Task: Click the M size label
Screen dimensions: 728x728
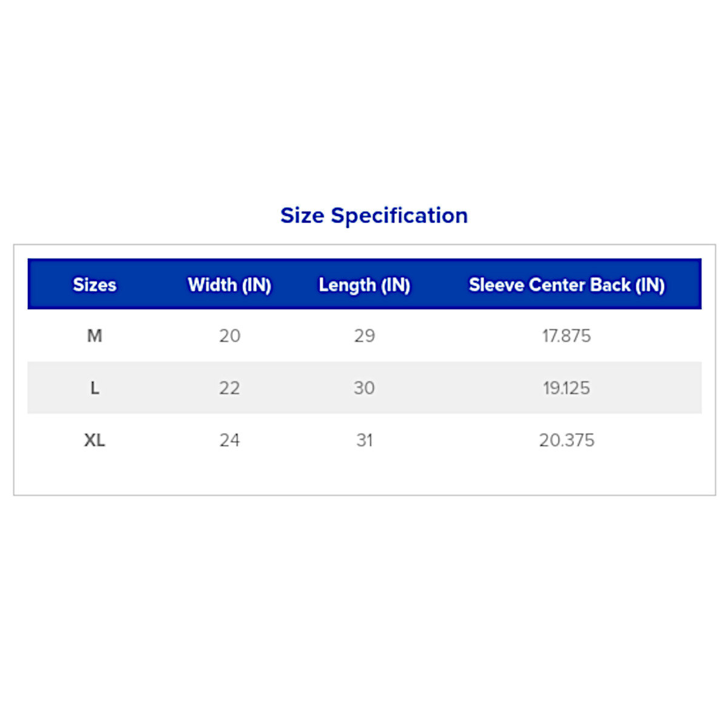Action: pos(94,335)
